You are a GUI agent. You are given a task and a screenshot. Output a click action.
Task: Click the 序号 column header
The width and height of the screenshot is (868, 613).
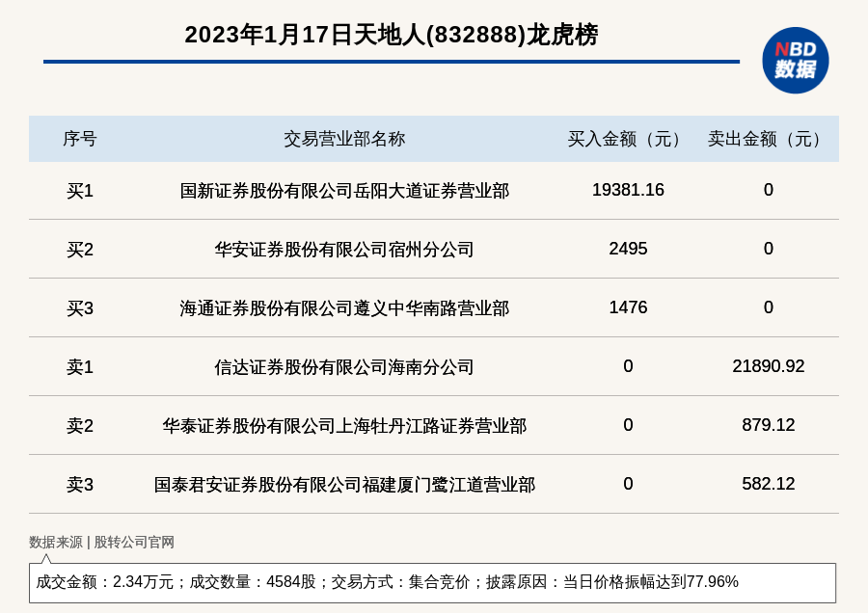point(80,139)
